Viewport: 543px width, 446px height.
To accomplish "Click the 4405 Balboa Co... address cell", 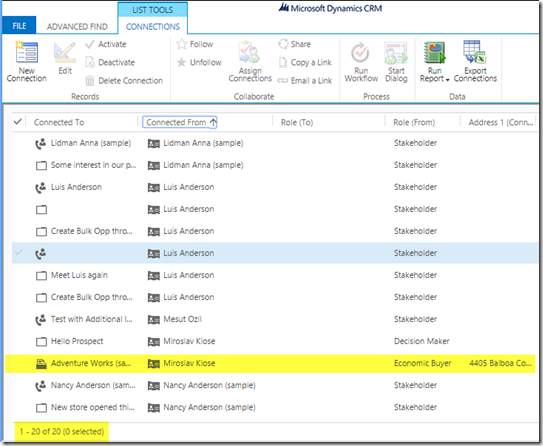I will coord(500,363).
